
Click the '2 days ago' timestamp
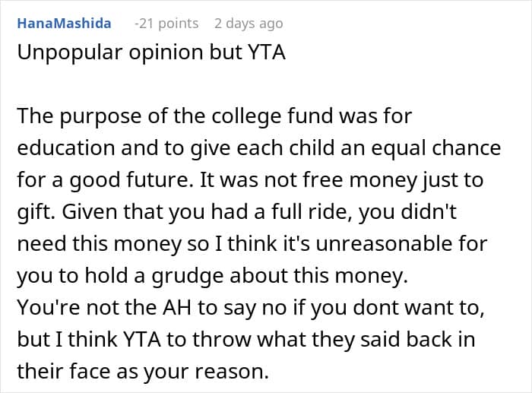[249, 24]
